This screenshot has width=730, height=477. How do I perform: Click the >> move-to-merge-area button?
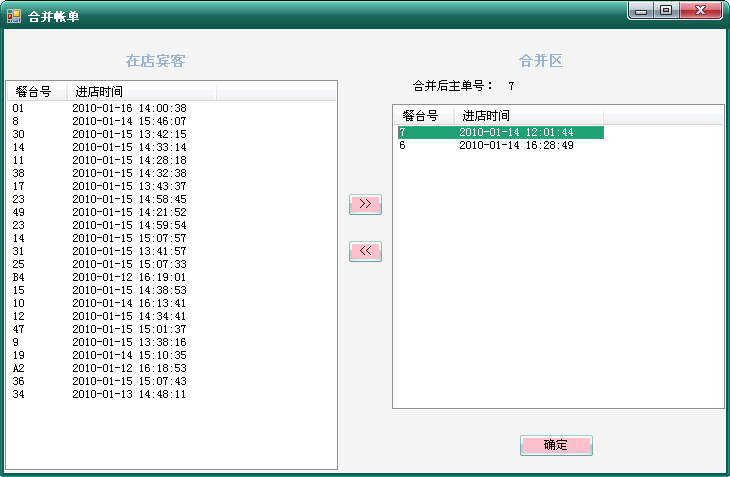coord(365,204)
